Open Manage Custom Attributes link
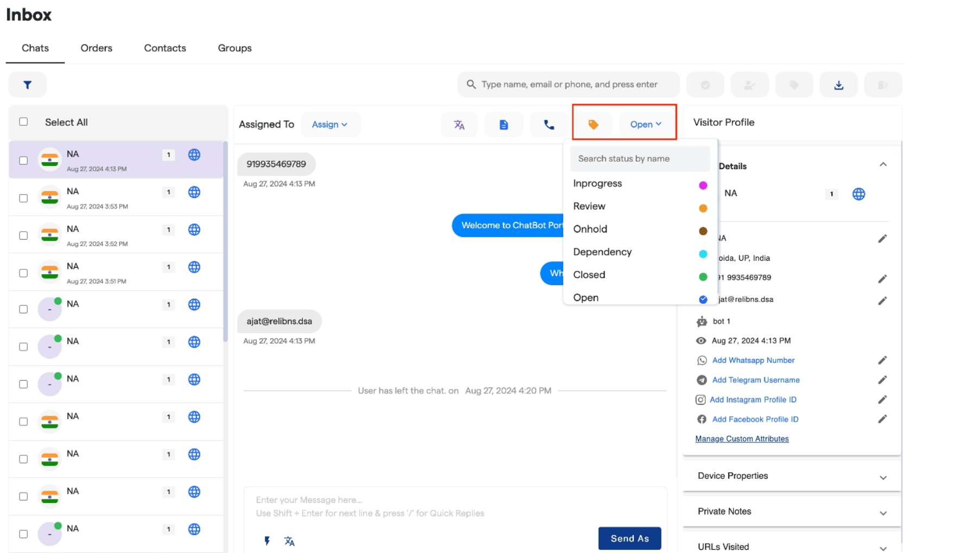This screenshot has width=980, height=553. [x=742, y=439]
